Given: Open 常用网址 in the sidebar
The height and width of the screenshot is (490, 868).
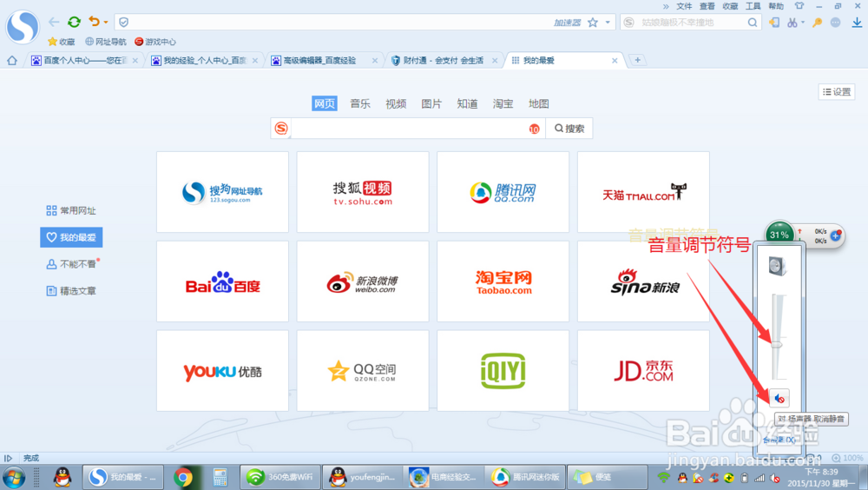Looking at the screenshot, I should (71, 210).
